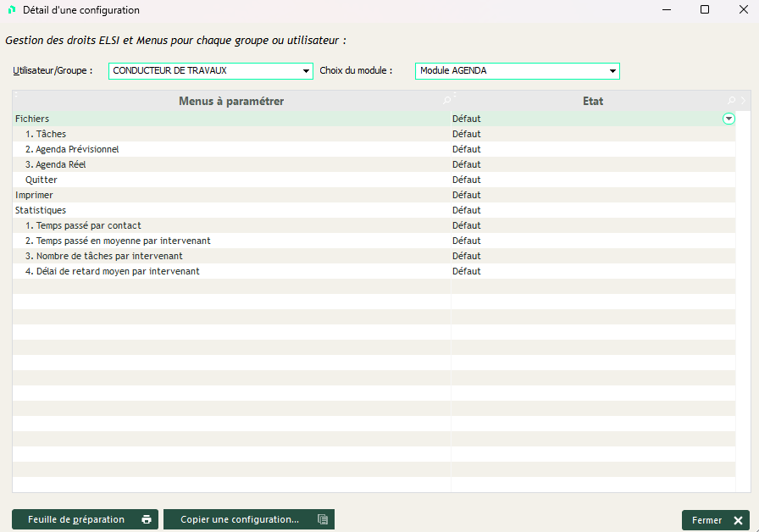Click the copy icon on Copier une configuration
This screenshot has width=759, height=532.
tap(323, 519)
